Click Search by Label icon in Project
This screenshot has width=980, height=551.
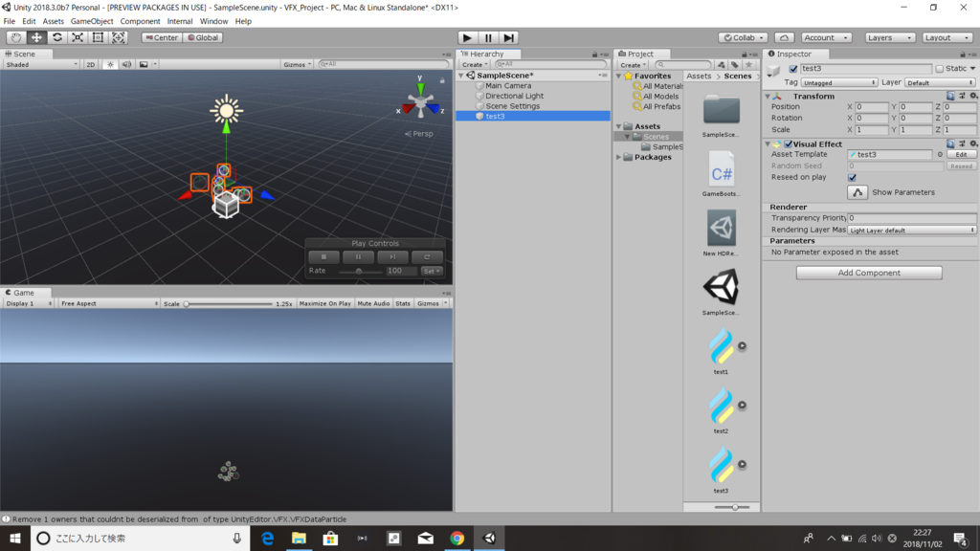pyautogui.click(x=735, y=64)
